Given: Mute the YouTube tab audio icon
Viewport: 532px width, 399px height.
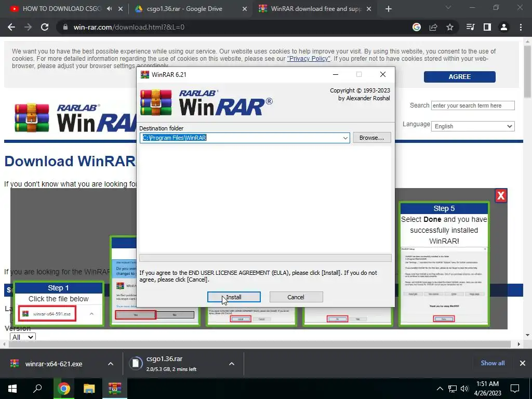Looking at the screenshot, I should [109, 9].
